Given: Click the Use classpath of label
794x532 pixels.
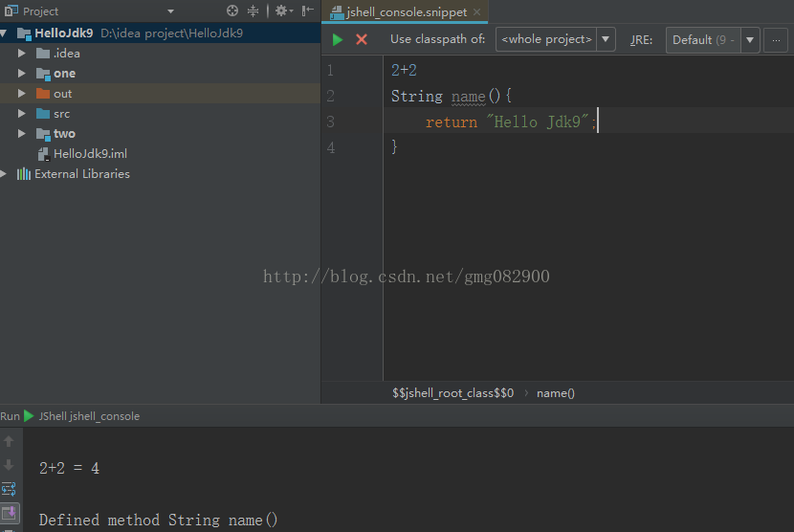Looking at the screenshot, I should click(x=437, y=39).
